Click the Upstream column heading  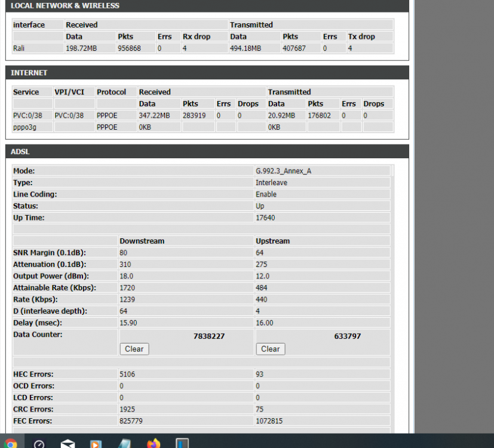pos(272,241)
